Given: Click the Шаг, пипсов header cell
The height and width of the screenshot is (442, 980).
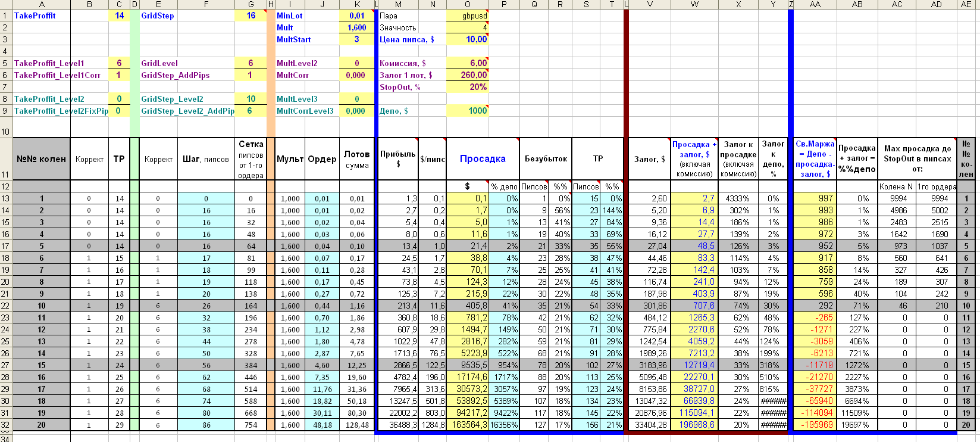Looking at the screenshot, I should (x=206, y=159).
